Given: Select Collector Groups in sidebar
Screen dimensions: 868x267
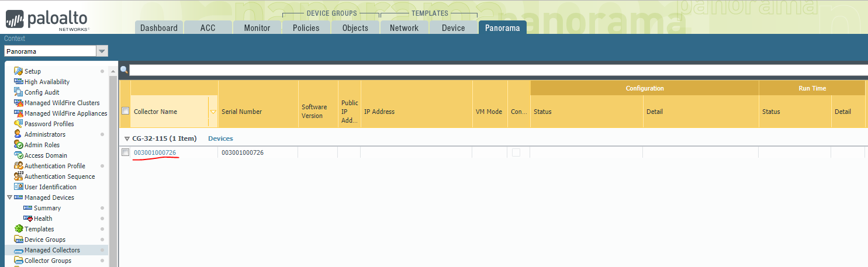Looking at the screenshot, I should pos(48,261).
